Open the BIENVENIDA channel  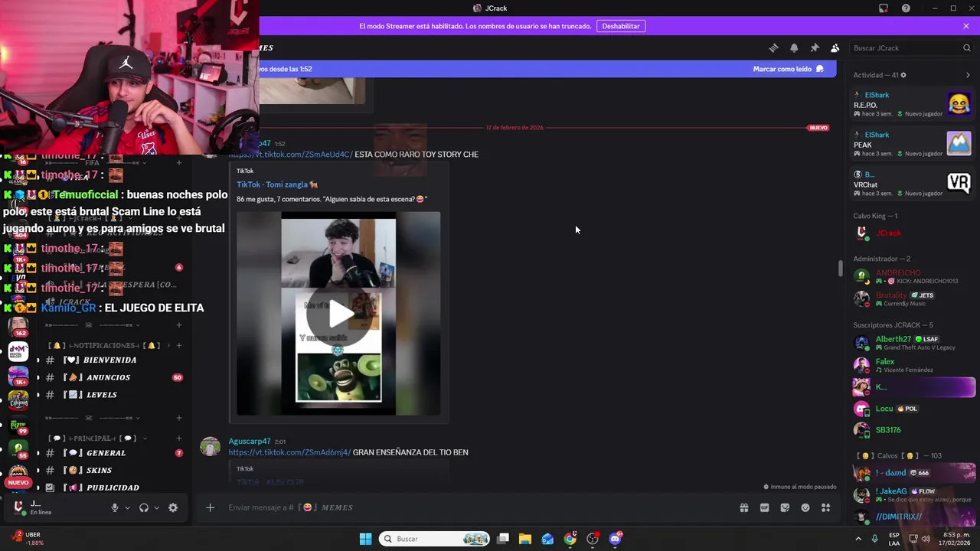(x=113, y=360)
